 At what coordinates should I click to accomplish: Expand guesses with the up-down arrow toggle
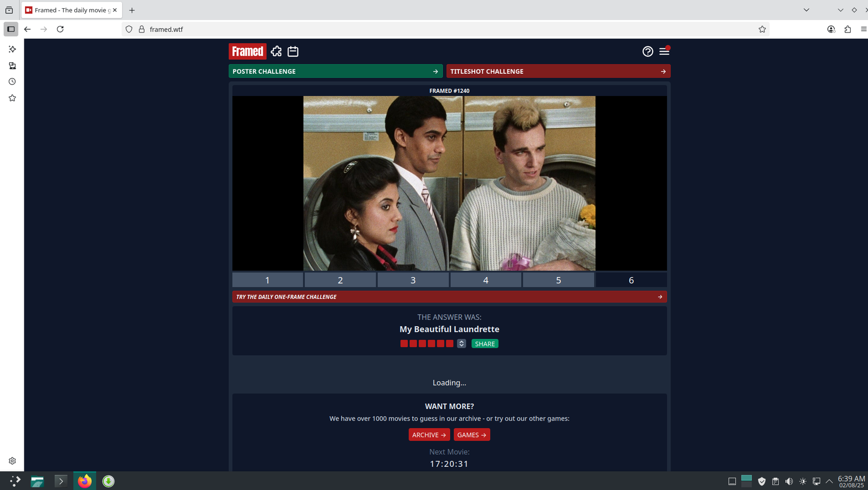[461, 344]
